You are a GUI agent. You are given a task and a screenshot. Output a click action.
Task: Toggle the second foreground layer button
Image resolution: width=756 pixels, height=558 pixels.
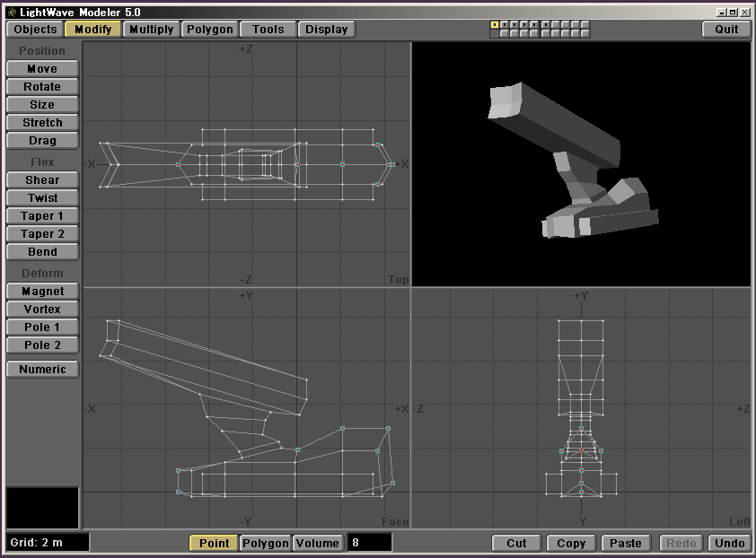[505, 25]
